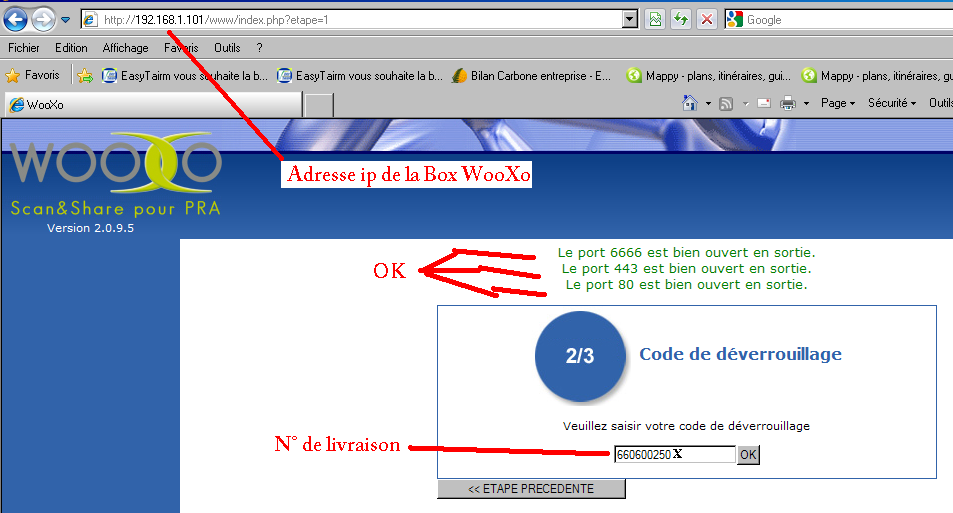The width and height of the screenshot is (953, 513).
Task: Open the Outils command bar dropdown
Action: [x=940, y=103]
